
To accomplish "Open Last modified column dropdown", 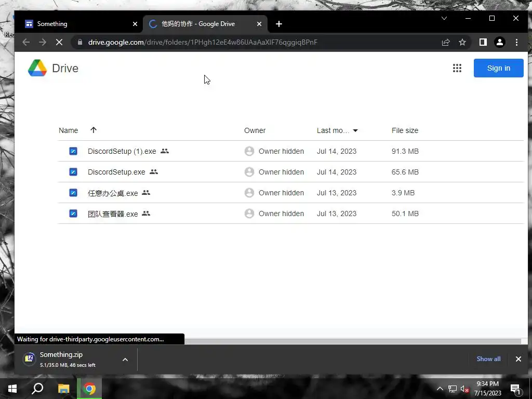I will pos(355,130).
